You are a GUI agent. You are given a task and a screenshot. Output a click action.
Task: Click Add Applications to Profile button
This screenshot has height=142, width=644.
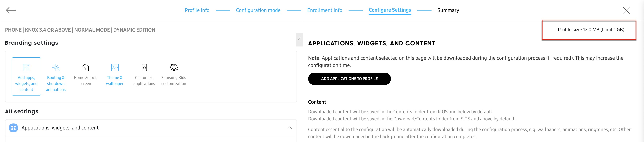349,79
